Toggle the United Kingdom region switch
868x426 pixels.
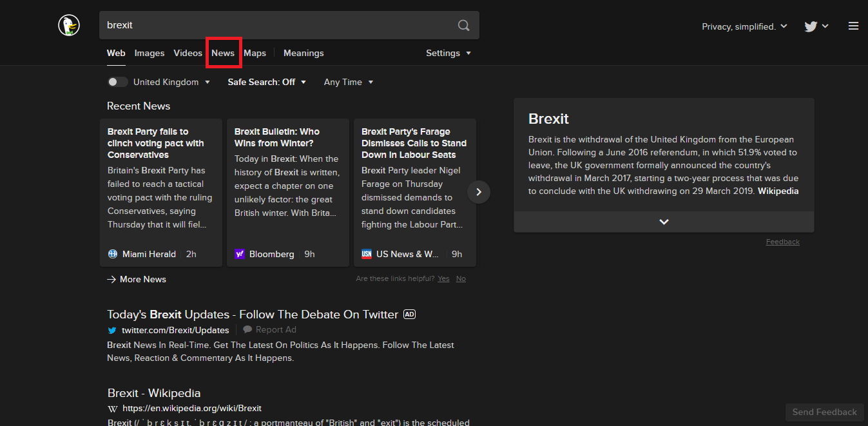pos(117,82)
